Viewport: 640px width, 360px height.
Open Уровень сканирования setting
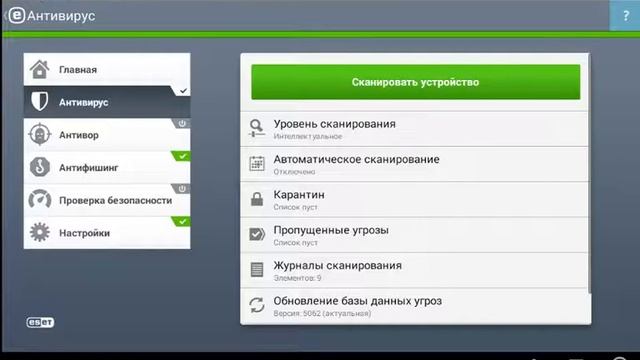[x=414, y=129]
